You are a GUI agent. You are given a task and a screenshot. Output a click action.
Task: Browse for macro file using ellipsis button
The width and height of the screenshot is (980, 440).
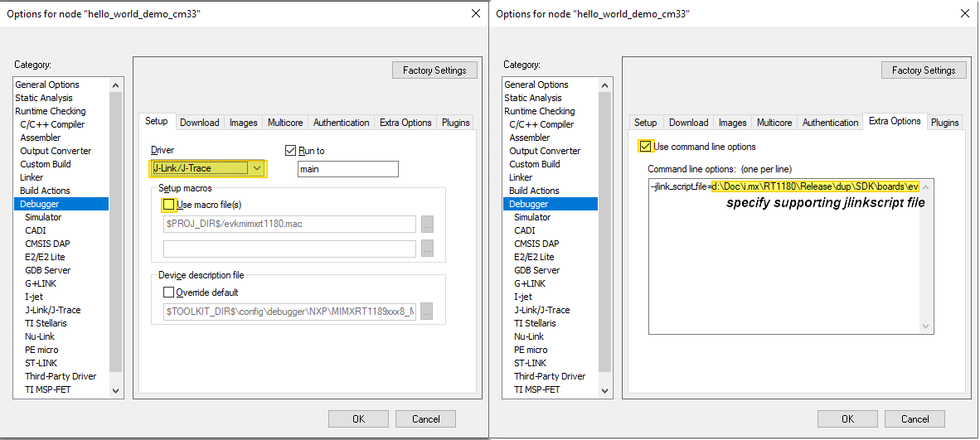pyautogui.click(x=427, y=225)
